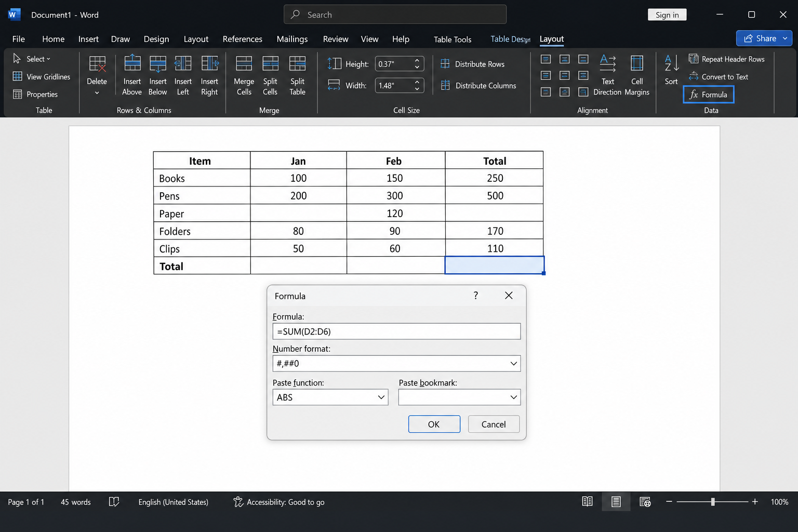Click English (United States) language indicator
This screenshot has width=798, height=532.
pyautogui.click(x=173, y=502)
